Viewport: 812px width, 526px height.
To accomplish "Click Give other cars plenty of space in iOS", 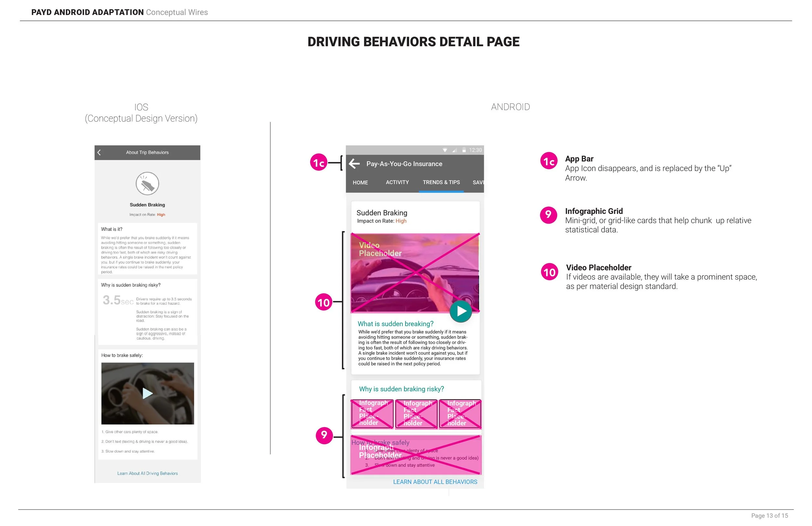I will pos(130,432).
